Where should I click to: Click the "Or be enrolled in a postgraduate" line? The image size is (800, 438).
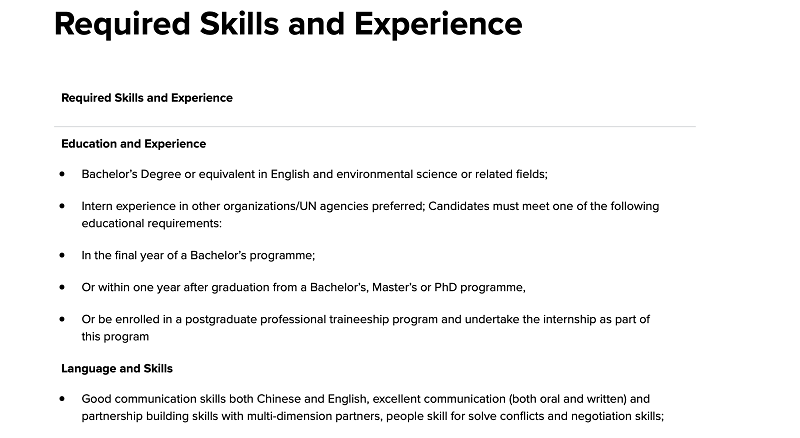(x=366, y=320)
